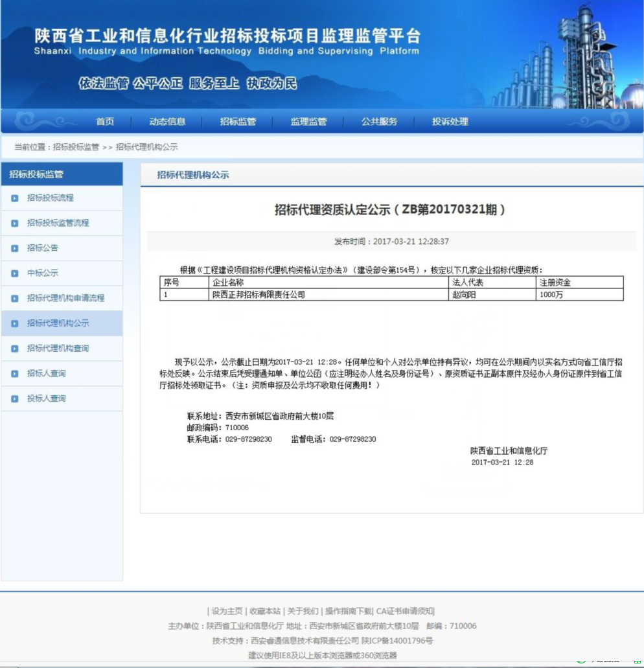Select 招标监管 in the top navigation
Viewport: 644px width, 668px height.
click(x=238, y=122)
